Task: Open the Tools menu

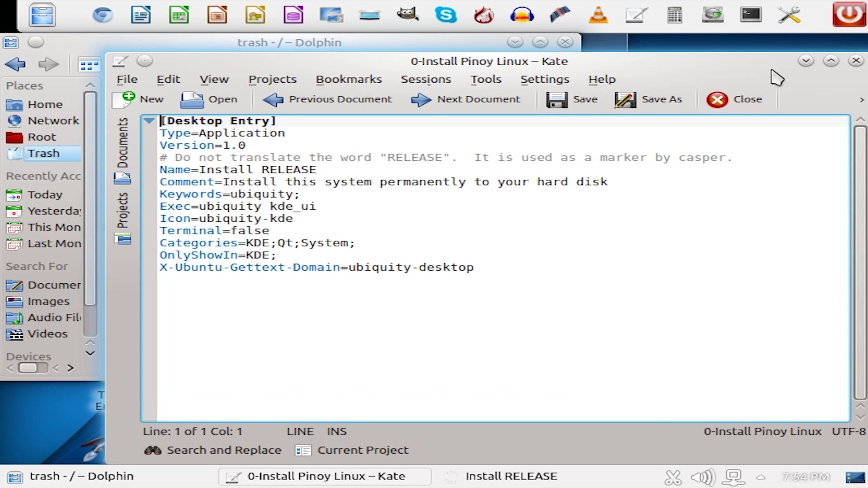Action: coord(486,80)
